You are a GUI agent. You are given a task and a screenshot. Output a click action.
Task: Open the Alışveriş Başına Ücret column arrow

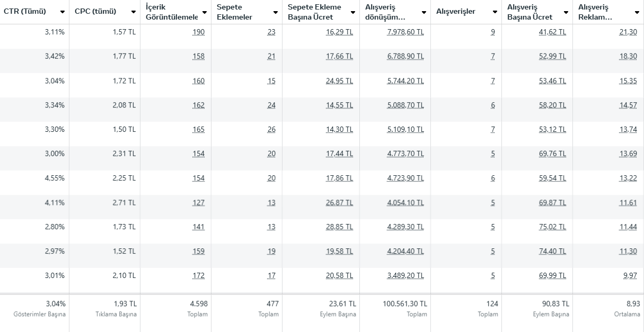566,12
